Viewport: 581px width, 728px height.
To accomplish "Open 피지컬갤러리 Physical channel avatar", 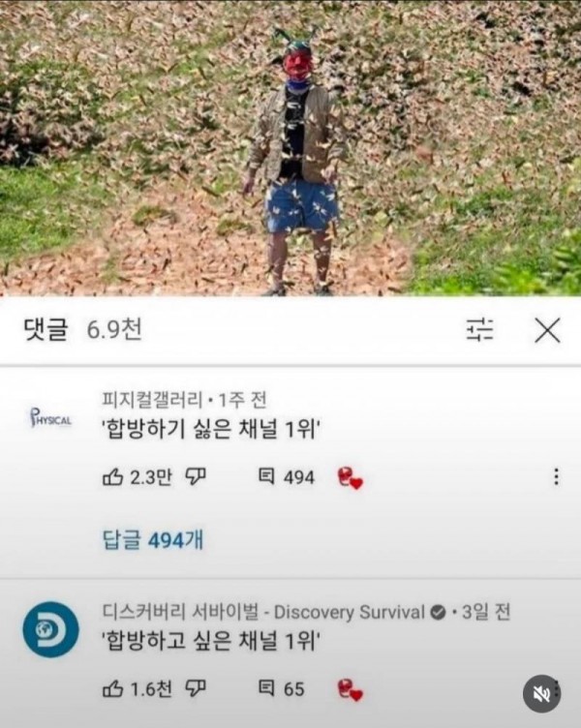I will coord(50,417).
